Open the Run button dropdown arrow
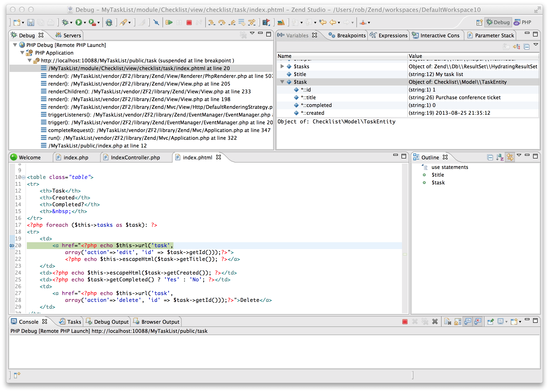Viewport: 549px width, 392px height. tap(85, 23)
